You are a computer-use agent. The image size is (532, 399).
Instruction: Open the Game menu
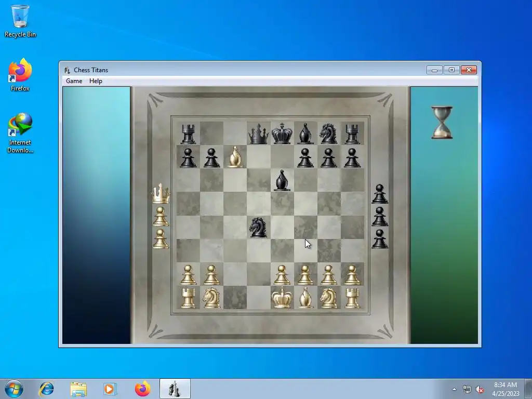tap(74, 81)
